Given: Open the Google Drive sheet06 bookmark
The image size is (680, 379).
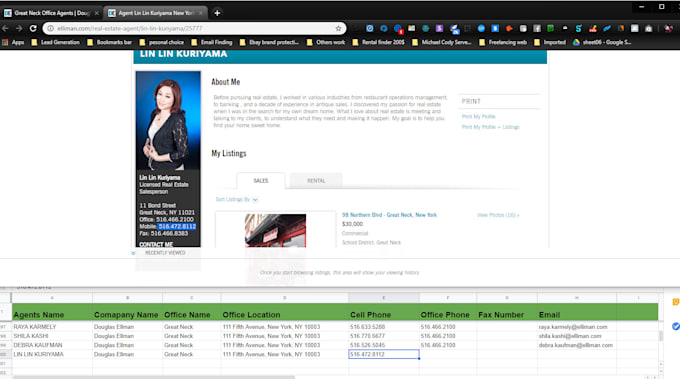Looking at the screenshot, I should coord(602,42).
